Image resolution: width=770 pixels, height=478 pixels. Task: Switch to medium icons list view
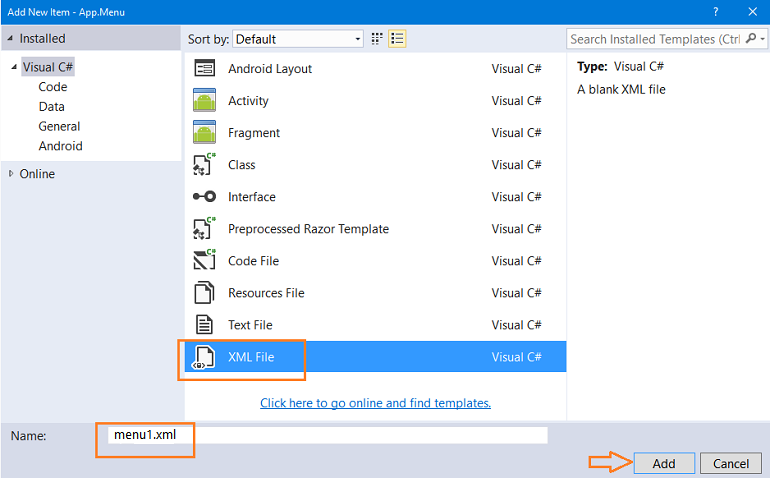(397, 39)
